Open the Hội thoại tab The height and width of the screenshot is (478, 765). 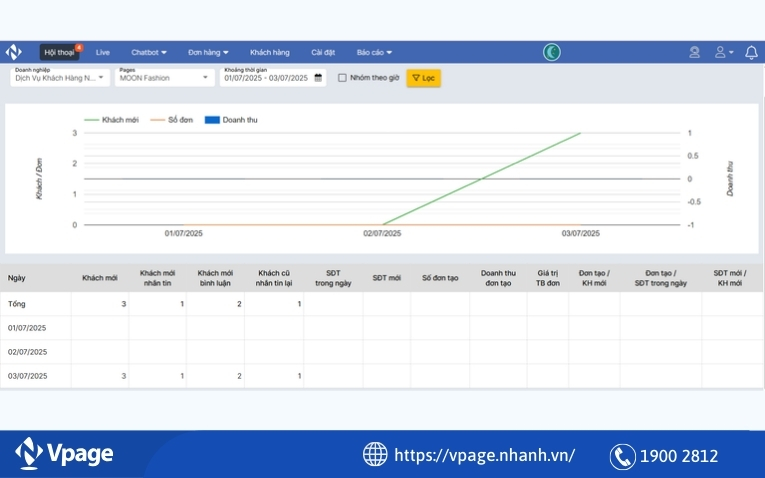(x=60, y=52)
